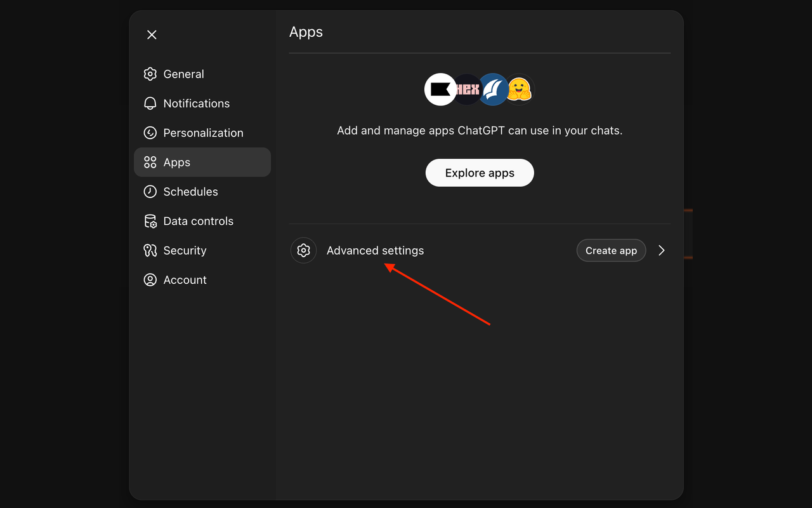Click the white flag-shaped app logo
This screenshot has width=812, height=508.
click(x=440, y=90)
